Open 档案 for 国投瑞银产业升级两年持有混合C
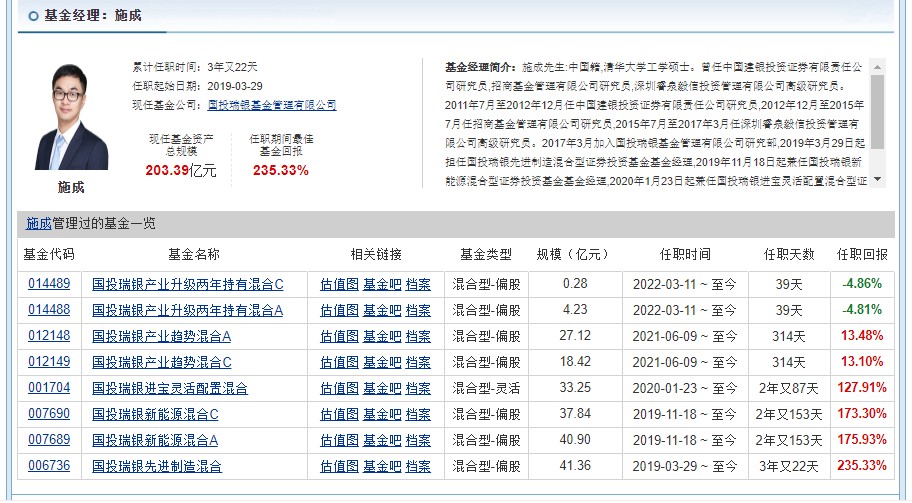The height and width of the screenshot is (503, 912). click(418, 284)
